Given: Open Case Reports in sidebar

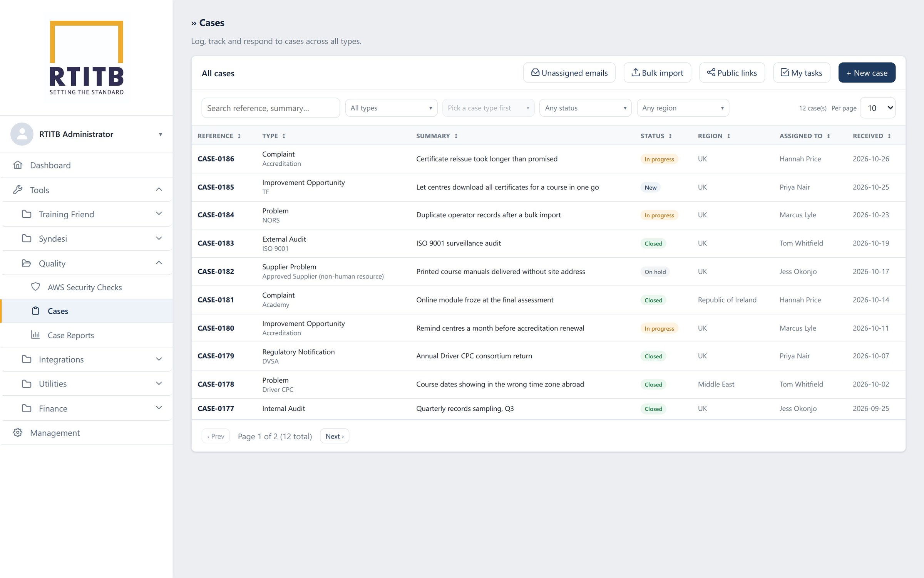Looking at the screenshot, I should point(87,335).
